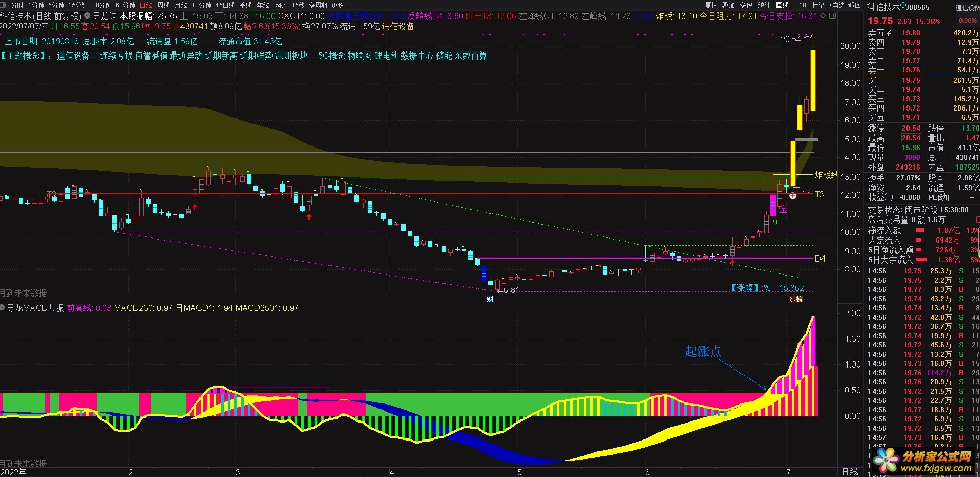Add stock with +自选 button
Screen dimensions: 980x477
click(x=837, y=5)
